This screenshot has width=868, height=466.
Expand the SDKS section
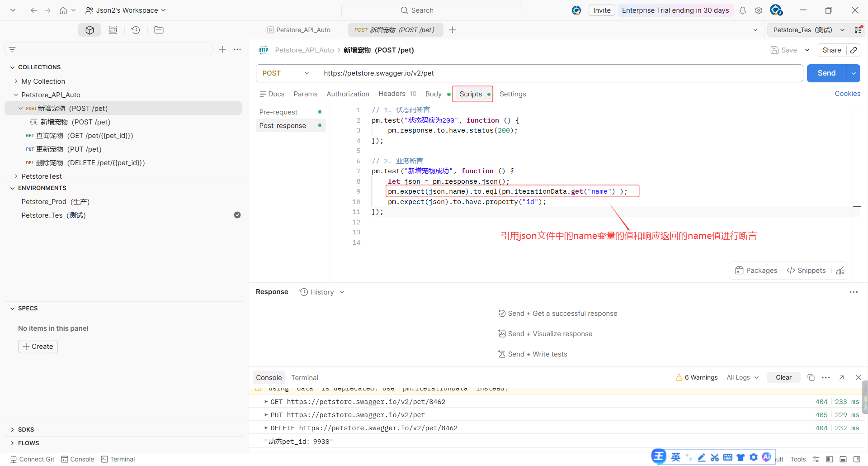coord(12,430)
